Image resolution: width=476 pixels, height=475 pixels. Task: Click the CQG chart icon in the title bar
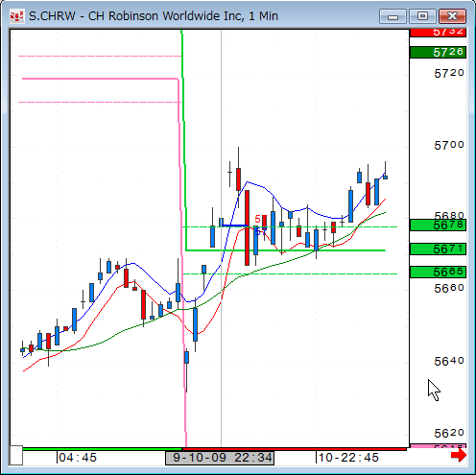click(x=16, y=16)
